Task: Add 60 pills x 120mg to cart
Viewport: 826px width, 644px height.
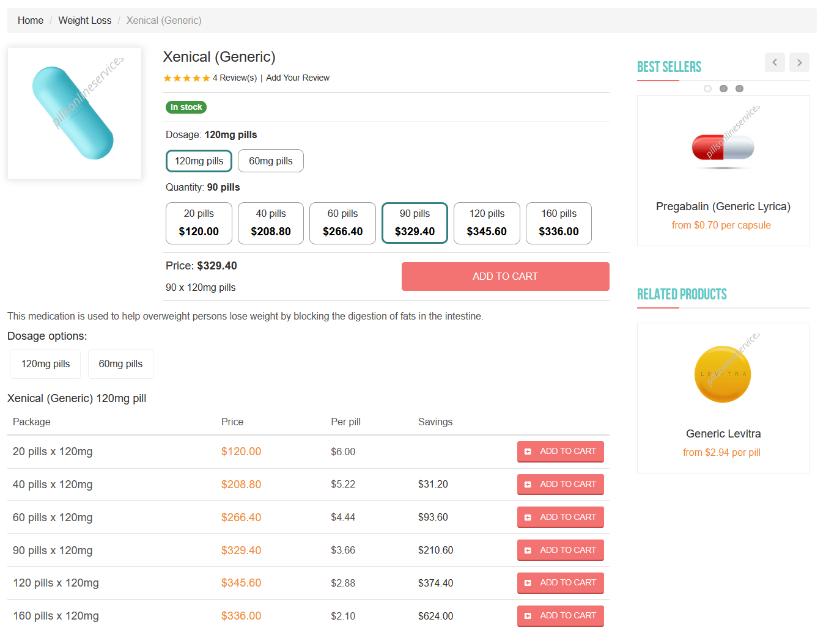Action: [561, 518]
